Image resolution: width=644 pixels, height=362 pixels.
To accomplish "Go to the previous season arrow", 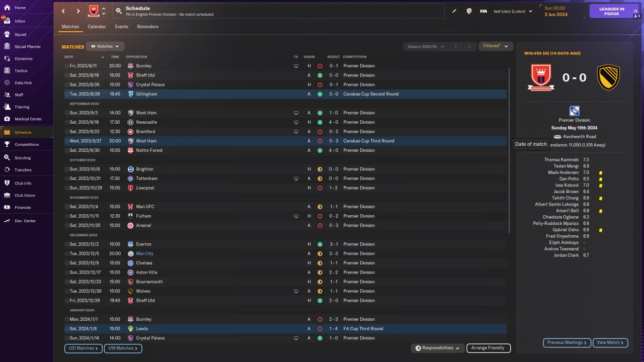I will click(456, 47).
